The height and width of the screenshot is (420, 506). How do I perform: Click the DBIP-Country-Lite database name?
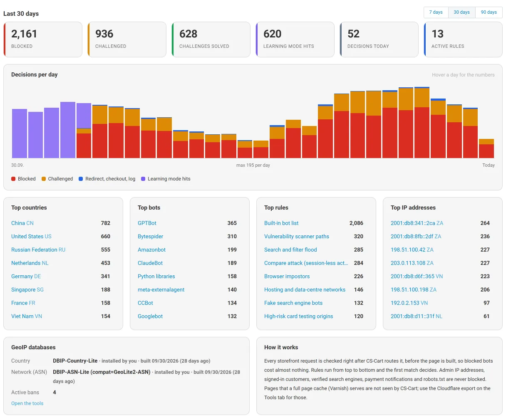(75, 361)
